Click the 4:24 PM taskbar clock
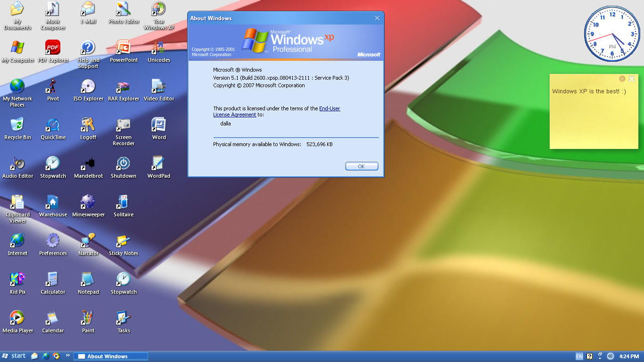 (629, 356)
